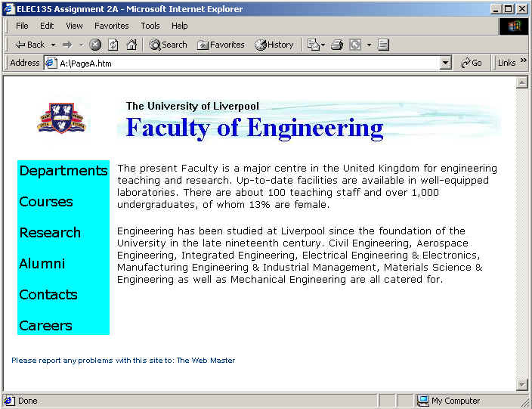Viewport: 532px width, 409px height.
Task: Open the Research link
Action: point(50,233)
